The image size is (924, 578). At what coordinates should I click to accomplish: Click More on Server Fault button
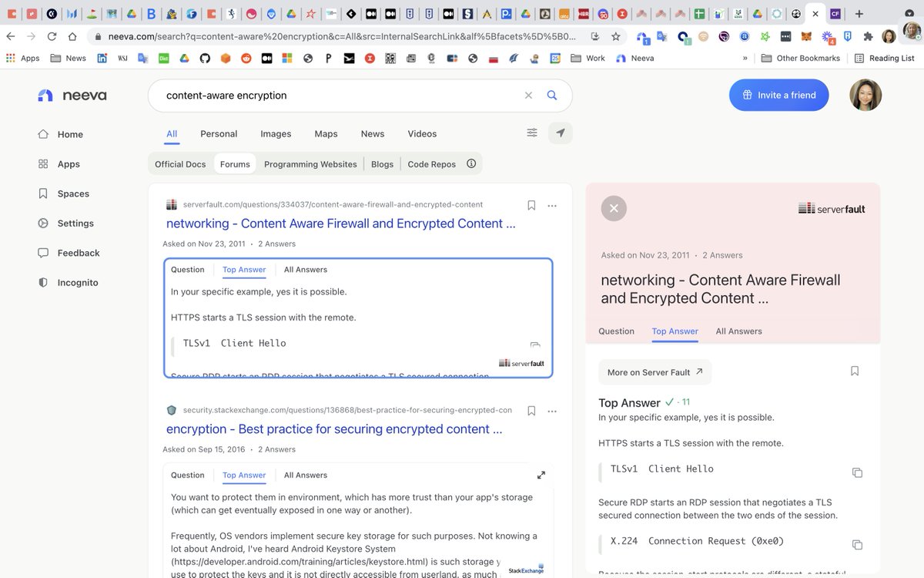point(655,372)
